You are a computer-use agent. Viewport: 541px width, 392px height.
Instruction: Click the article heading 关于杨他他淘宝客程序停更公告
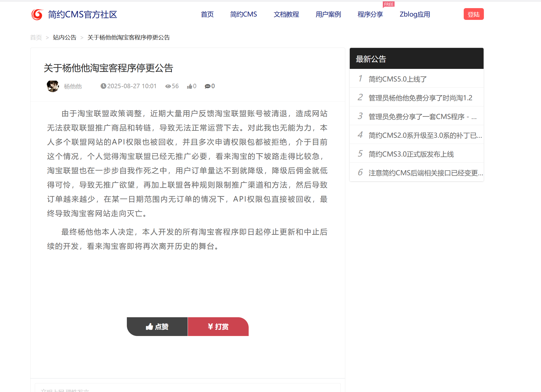[x=109, y=68]
